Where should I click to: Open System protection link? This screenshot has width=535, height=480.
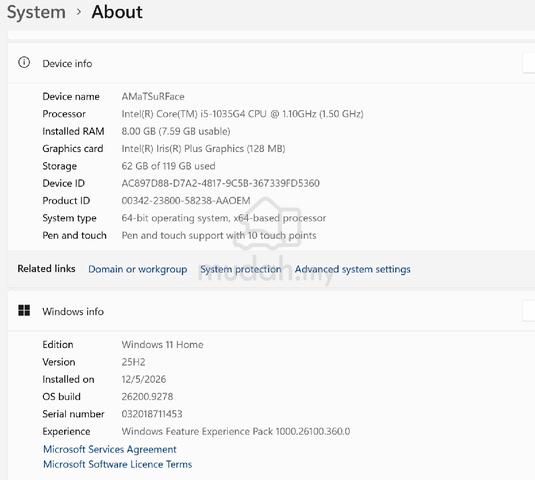[x=241, y=269]
